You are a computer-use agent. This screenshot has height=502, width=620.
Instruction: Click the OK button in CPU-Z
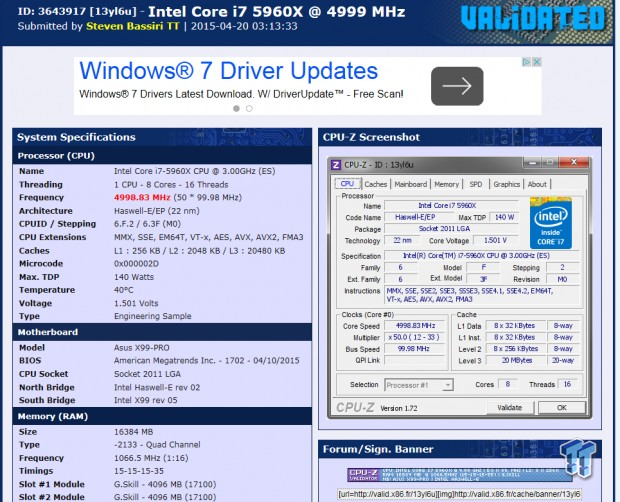point(561,408)
